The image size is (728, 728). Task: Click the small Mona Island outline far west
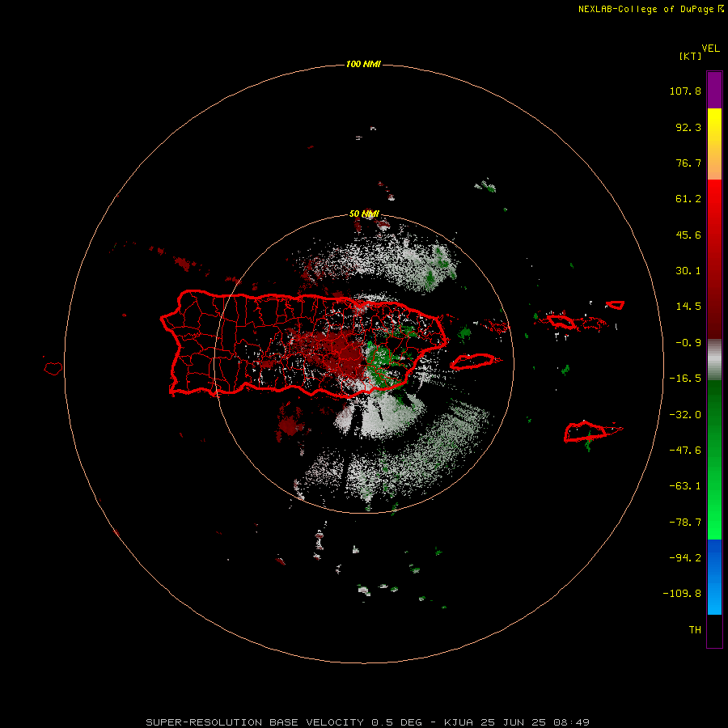53,368
